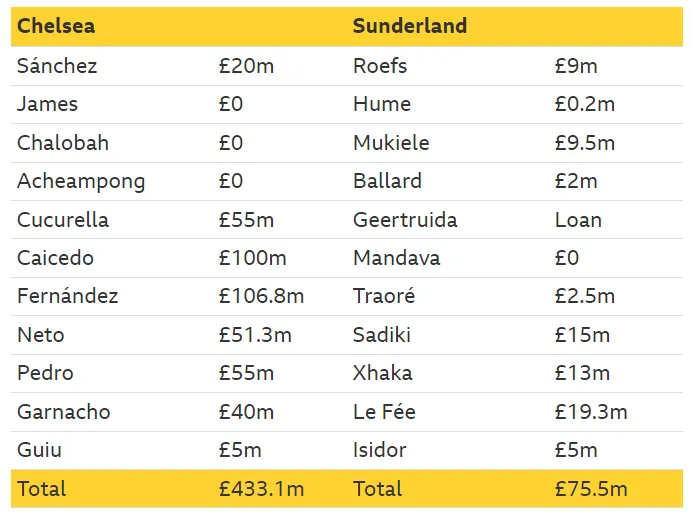Click Neto's £51.3m fee
Image resolution: width=693 pixels, height=513 pixels.
coord(255,335)
